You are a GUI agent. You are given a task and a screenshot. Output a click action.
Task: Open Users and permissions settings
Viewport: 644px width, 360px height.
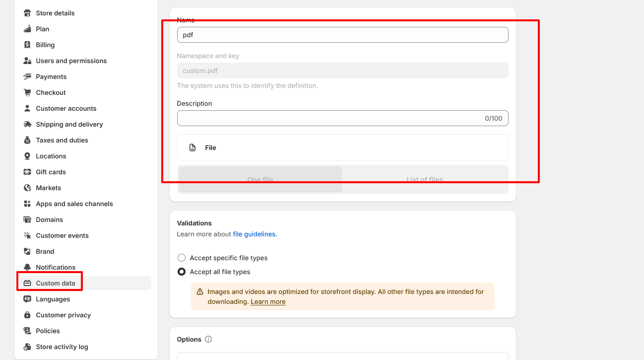(71, 61)
